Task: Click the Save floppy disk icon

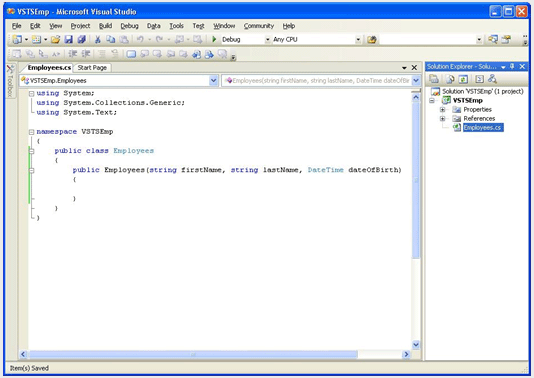Action: click(x=68, y=40)
